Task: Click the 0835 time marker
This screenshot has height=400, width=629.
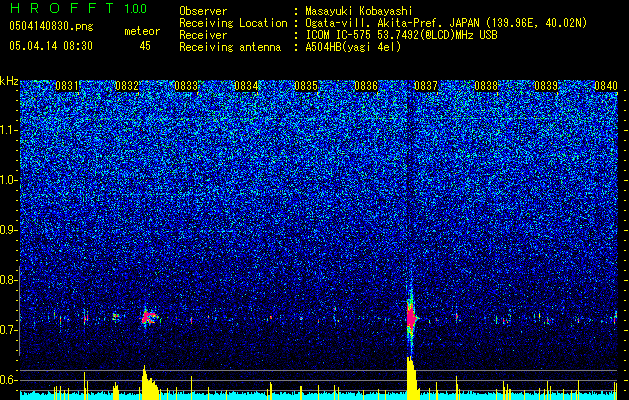Action: click(x=306, y=86)
